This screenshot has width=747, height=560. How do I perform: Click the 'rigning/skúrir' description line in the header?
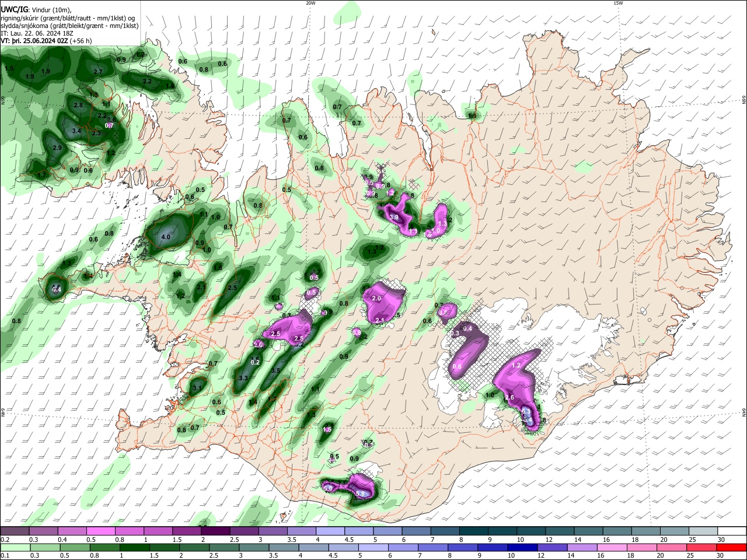(x=67, y=18)
